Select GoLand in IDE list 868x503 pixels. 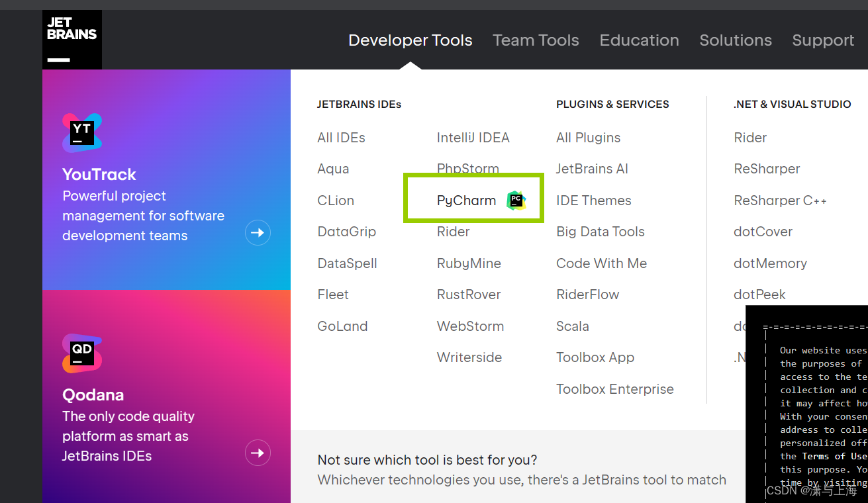[x=342, y=326]
